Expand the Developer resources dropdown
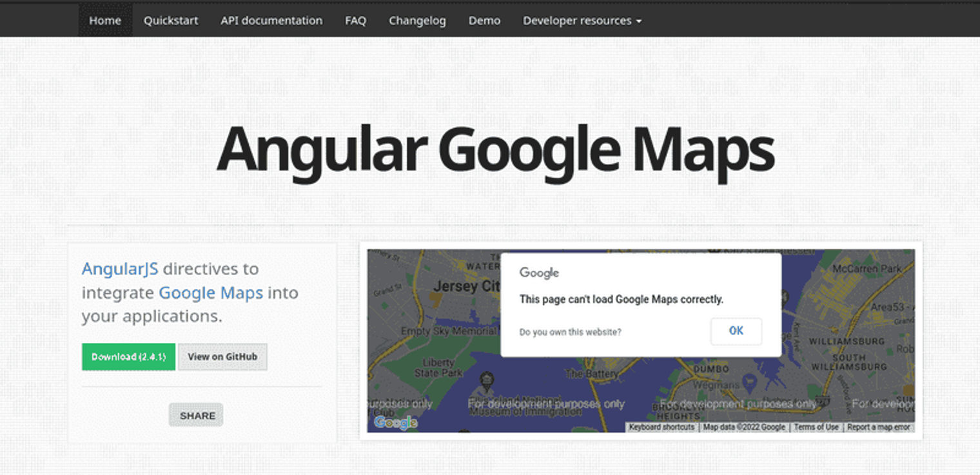Screen dimensions: 980x475 pos(582,20)
